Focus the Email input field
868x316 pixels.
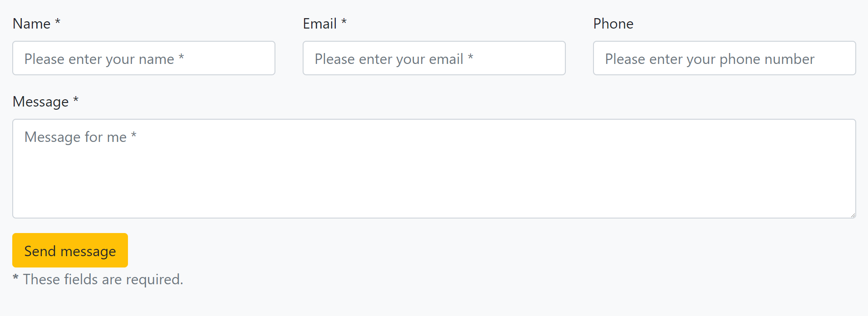pyautogui.click(x=434, y=58)
